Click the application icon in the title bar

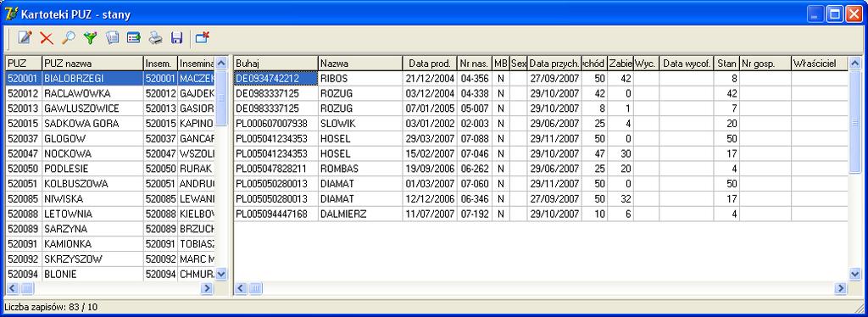point(10,14)
